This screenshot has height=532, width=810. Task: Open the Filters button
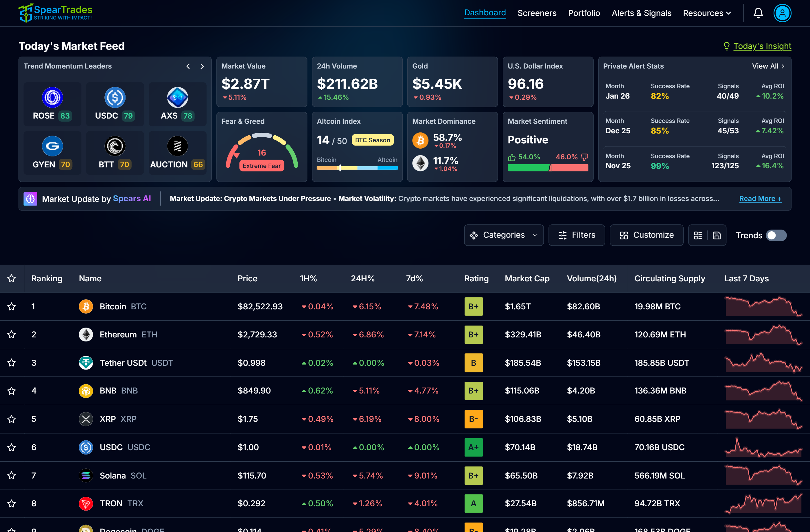coord(577,235)
